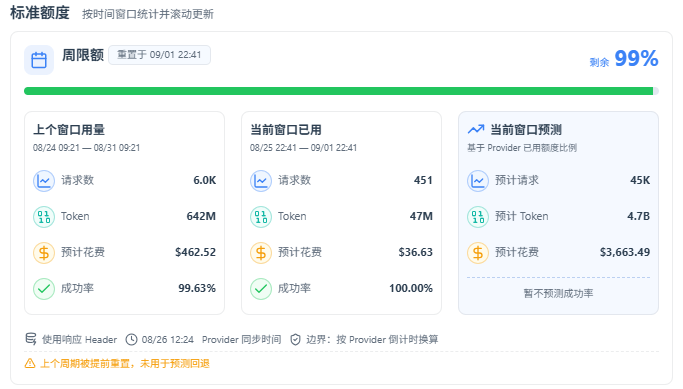
Task: Click the dollar icon for $36.63 预计花费
Action: pos(261,253)
